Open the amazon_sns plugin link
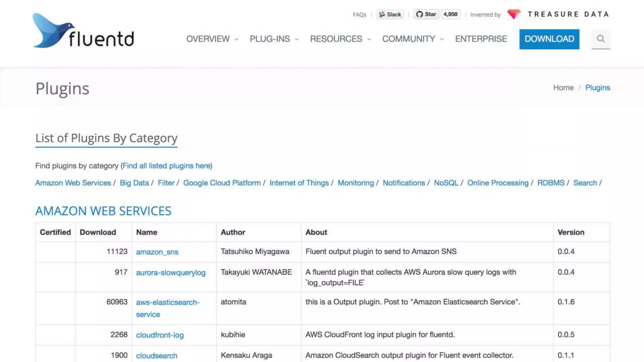This screenshot has height=362, width=644. point(157,252)
